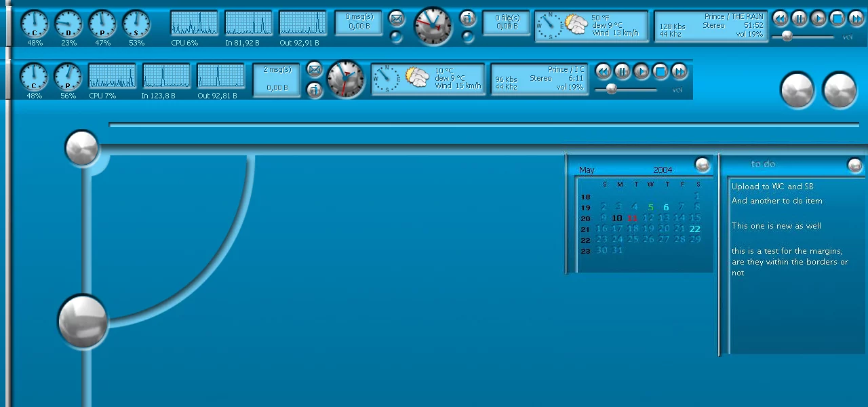Click the 'Upload to WC and SB' to-do item

(772, 187)
